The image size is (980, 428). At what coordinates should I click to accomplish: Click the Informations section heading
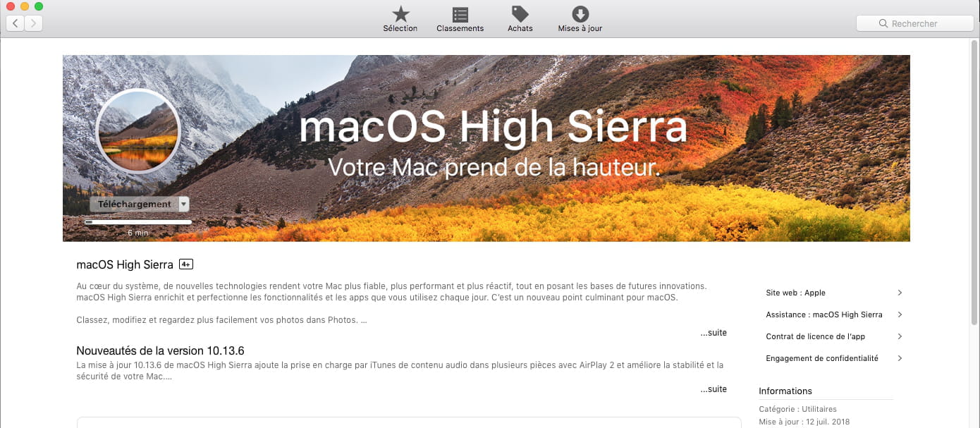click(x=785, y=391)
